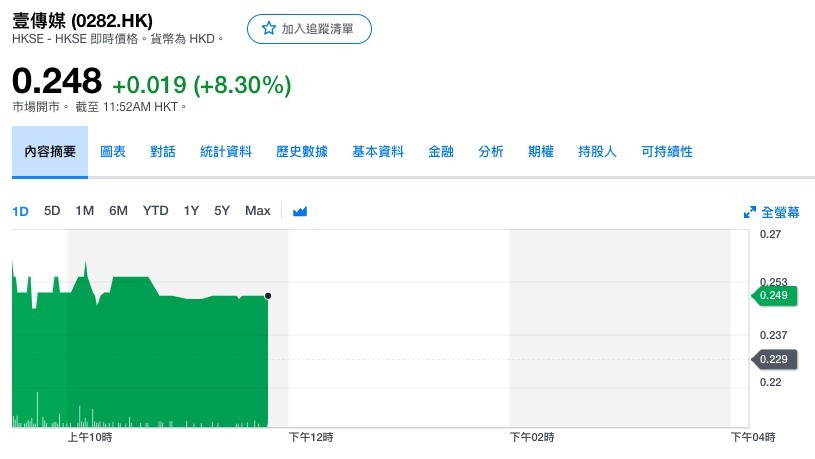
Task: Select the YTD chart range
Action: click(155, 211)
